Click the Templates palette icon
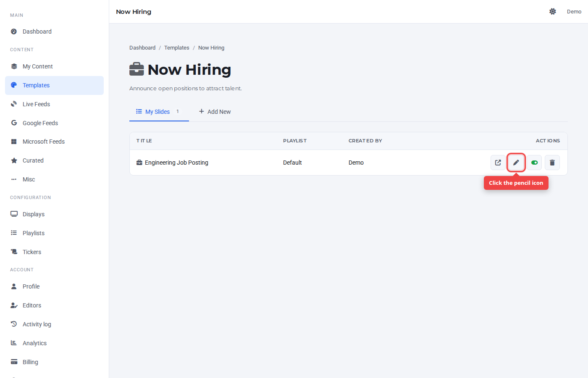This screenshot has height=378, width=588. pyautogui.click(x=14, y=85)
